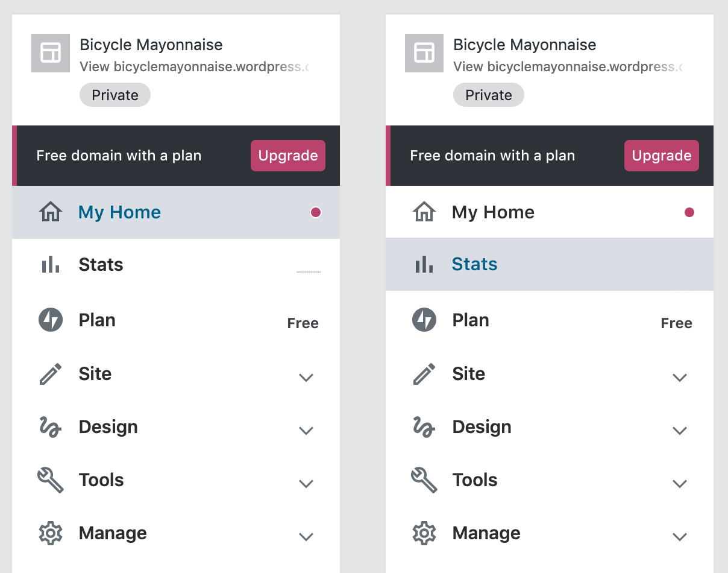
Task: Expand the Site chevron in left panel
Action: coord(306,378)
